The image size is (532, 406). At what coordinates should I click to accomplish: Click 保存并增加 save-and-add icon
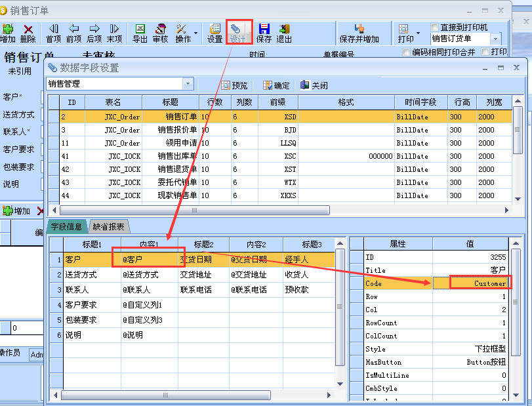(x=359, y=33)
